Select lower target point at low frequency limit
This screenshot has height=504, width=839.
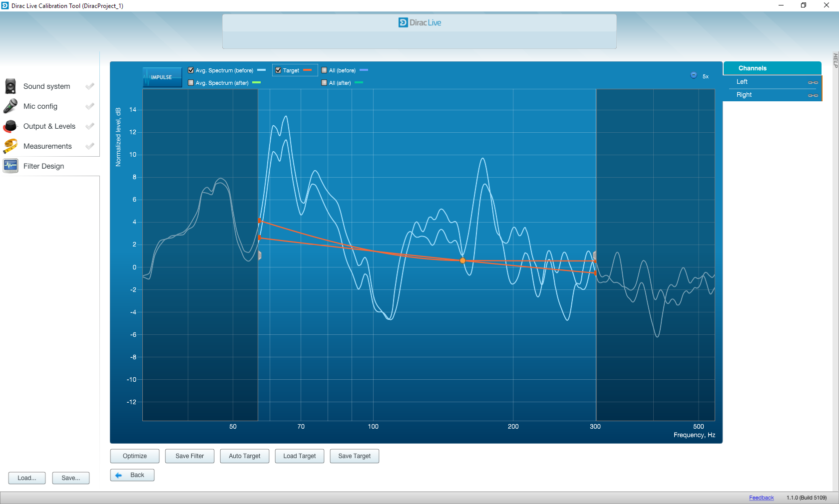pos(259,238)
